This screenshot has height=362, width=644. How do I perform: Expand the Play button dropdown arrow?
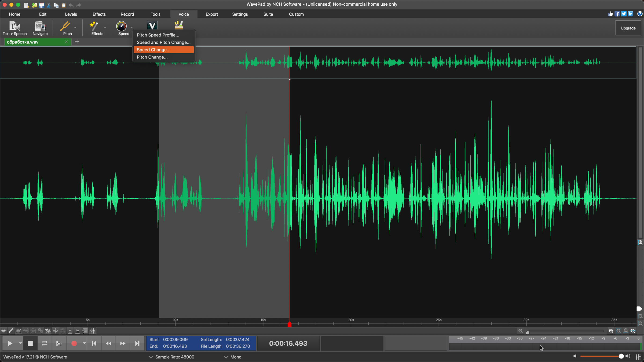pos(20,343)
